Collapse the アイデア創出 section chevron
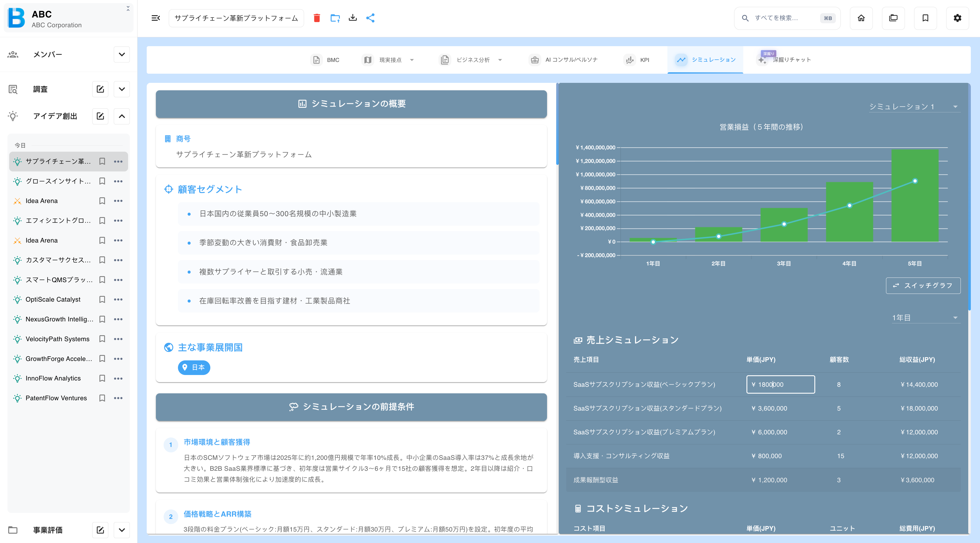This screenshot has width=980, height=543. (122, 116)
